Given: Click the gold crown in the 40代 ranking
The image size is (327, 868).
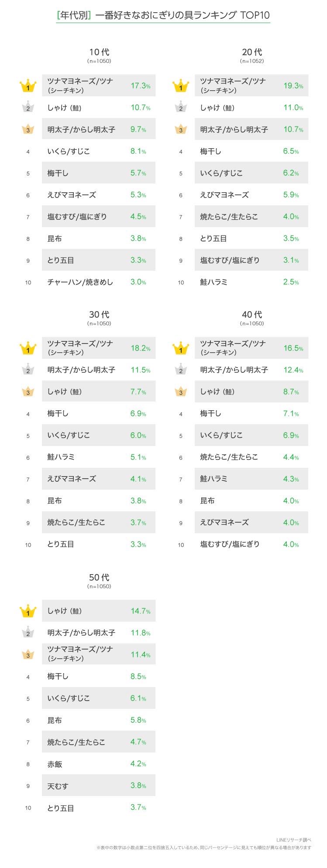Looking at the screenshot, I should [x=181, y=348].
